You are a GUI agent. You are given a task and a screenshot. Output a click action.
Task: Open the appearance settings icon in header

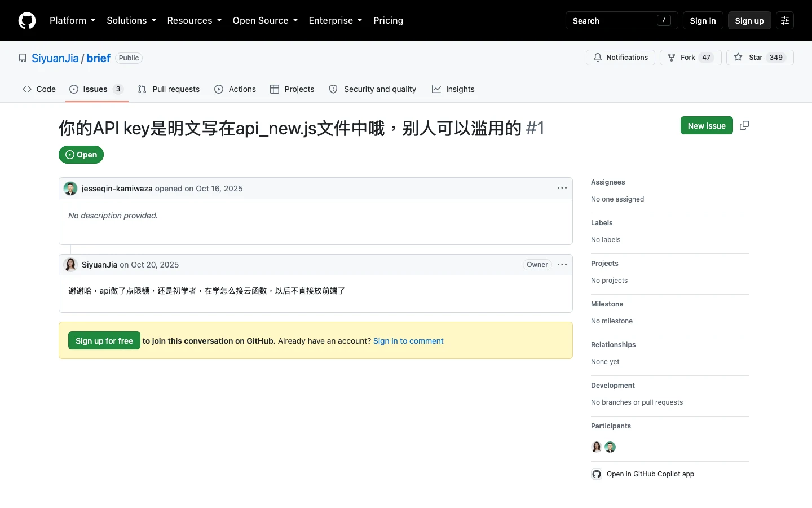pyautogui.click(x=785, y=20)
